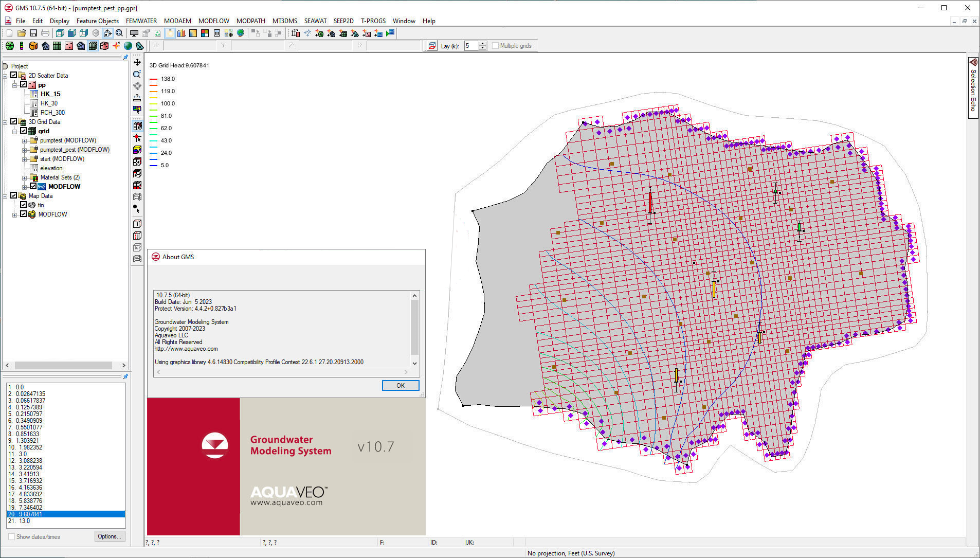Open the MODPATH menu
Screen dimensions: 980x558
251,21
